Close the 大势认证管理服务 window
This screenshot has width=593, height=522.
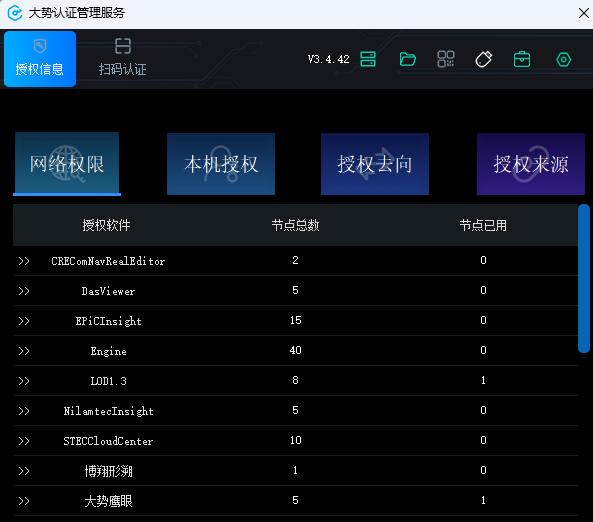[x=584, y=13]
